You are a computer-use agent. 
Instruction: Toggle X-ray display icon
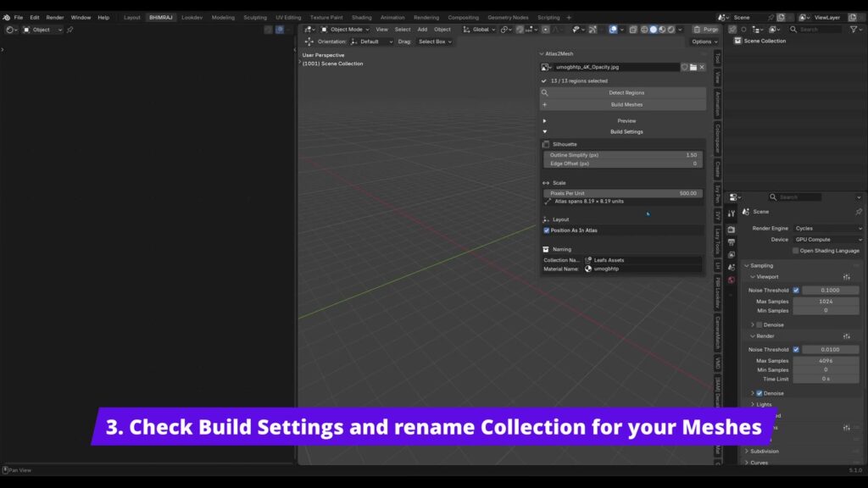633,30
